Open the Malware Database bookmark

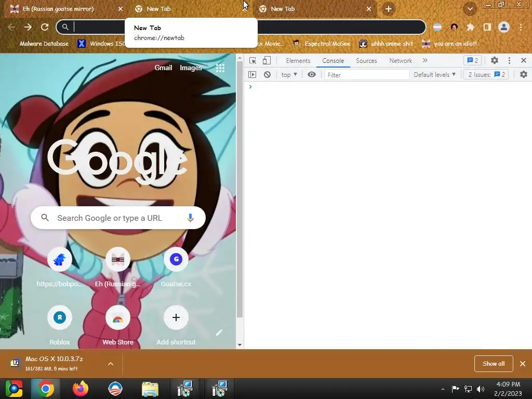click(x=39, y=44)
